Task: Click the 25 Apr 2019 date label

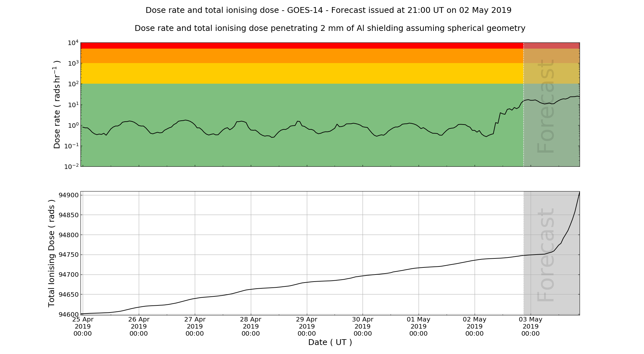Action: [x=83, y=326]
